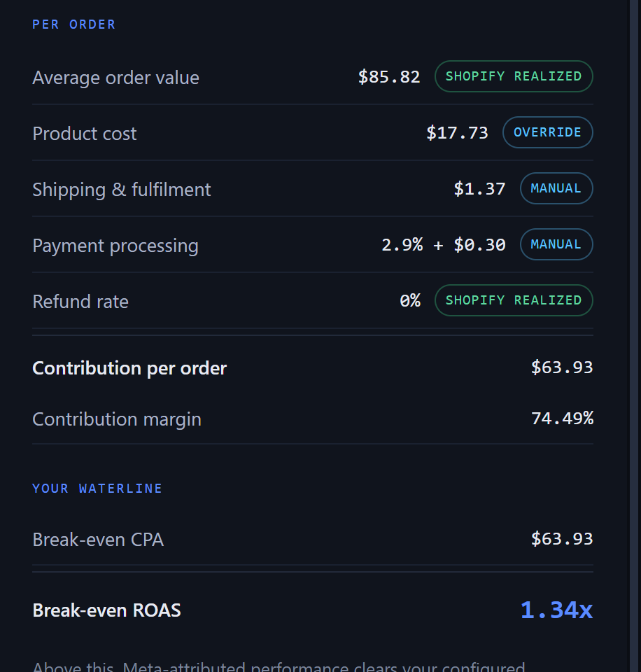
Task: Click the Average order value label
Action: coord(115,78)
